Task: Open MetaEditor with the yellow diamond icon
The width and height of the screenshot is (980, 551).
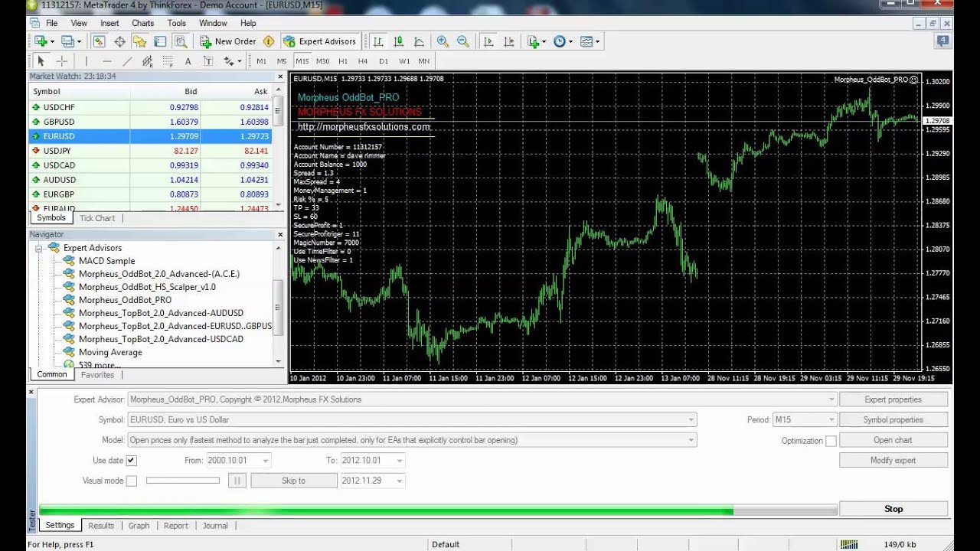Action: click(x=269, y=41)
